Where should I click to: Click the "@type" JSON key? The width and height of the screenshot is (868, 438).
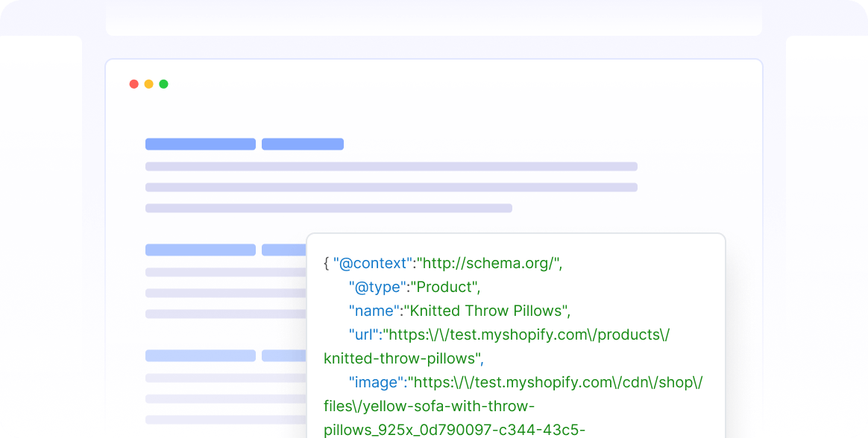click(377, 288)
